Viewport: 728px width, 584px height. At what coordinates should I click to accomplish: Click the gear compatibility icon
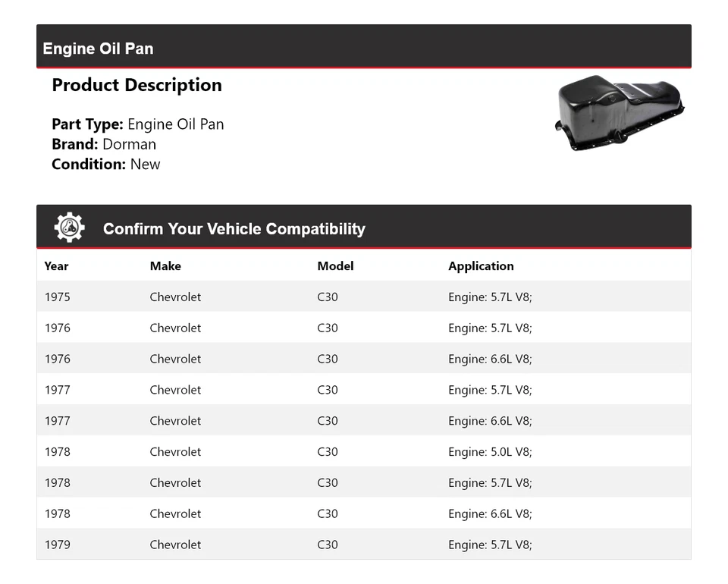pos(69,228)
